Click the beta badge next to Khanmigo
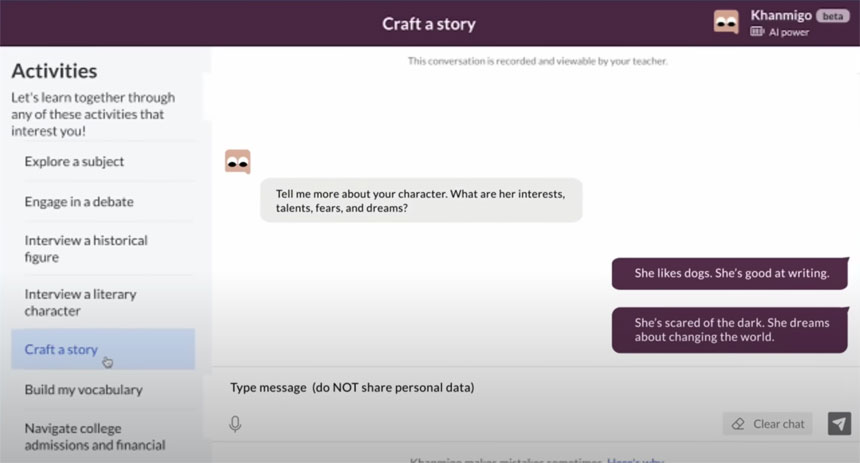 (833, 16)
